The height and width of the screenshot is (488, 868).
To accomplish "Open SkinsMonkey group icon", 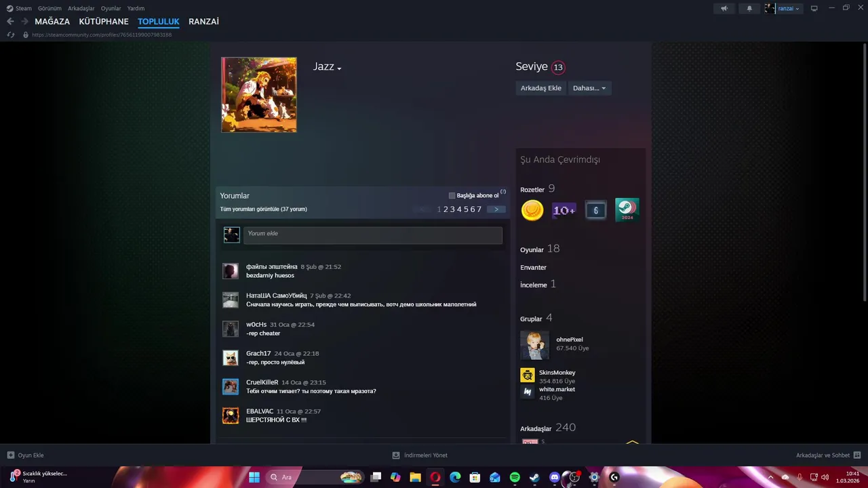I will tap(528, 375).
